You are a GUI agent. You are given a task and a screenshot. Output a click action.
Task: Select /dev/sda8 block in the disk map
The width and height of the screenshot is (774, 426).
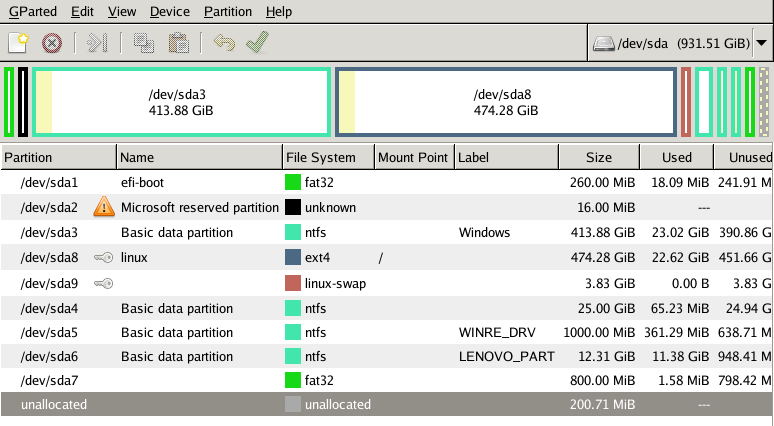[x=505, y=102]
